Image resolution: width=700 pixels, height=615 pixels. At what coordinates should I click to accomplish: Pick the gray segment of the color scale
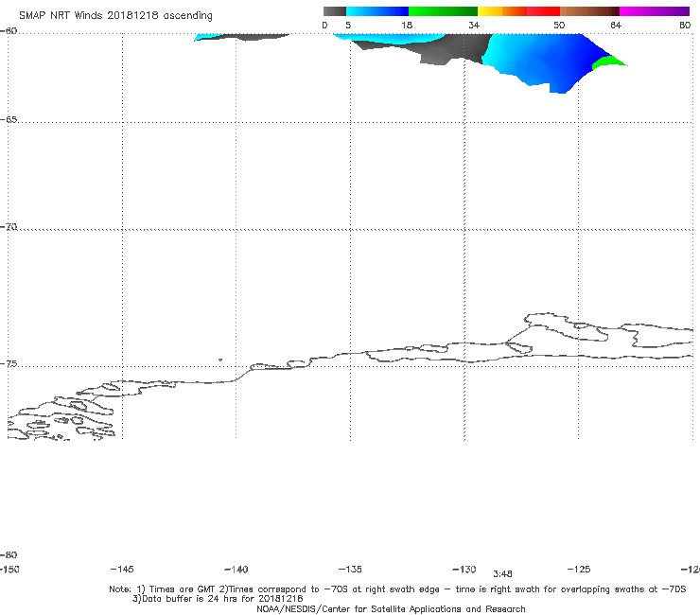point(334,11)
